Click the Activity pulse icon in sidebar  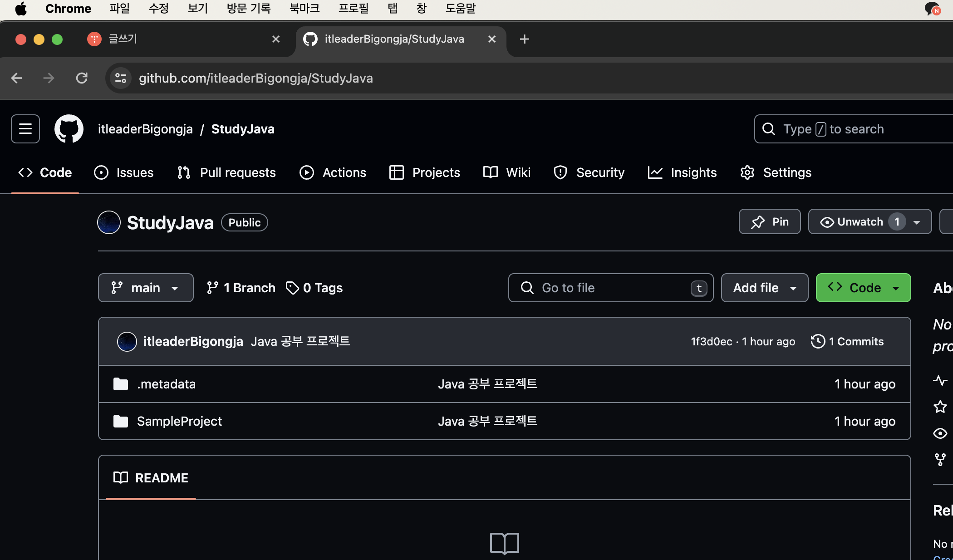tap(940, 380)
